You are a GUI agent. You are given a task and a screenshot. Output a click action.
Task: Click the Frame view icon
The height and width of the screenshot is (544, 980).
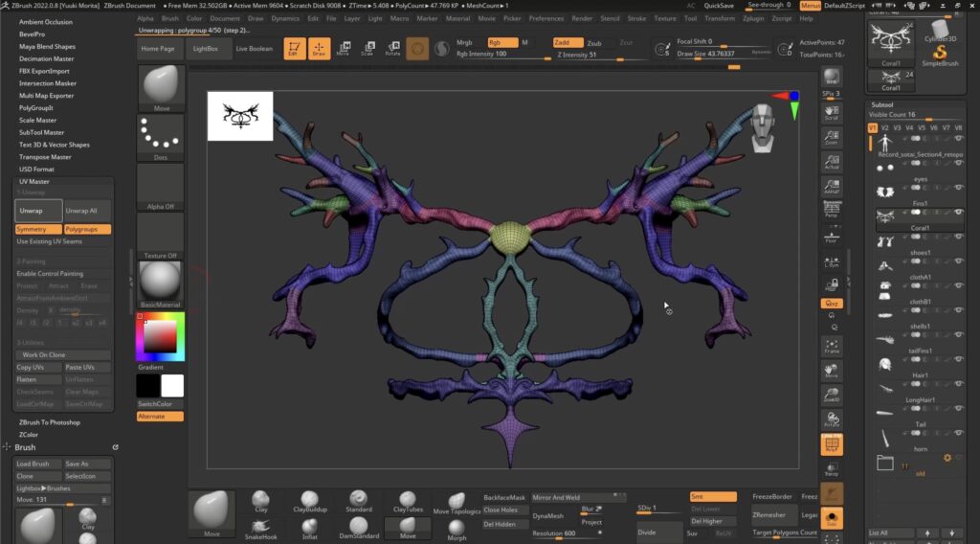(831, 346)
